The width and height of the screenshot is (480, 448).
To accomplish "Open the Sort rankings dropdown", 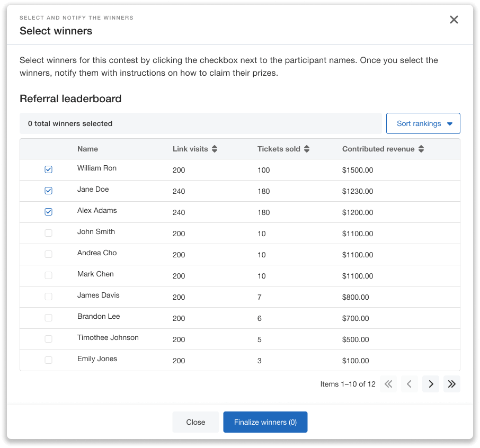I will click(423, 123).
